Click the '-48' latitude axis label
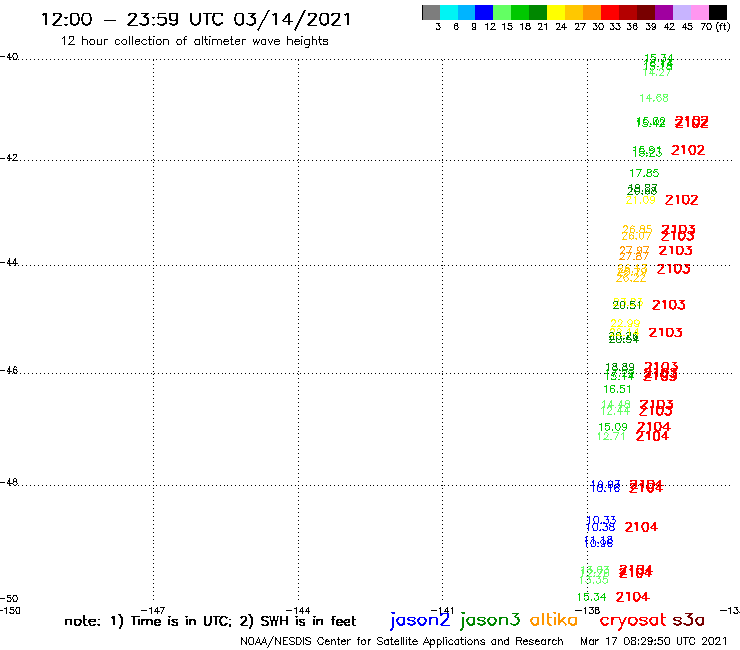The width and height of the screenshot is (740, 650). pyautogui.click(x=9, y=482)
